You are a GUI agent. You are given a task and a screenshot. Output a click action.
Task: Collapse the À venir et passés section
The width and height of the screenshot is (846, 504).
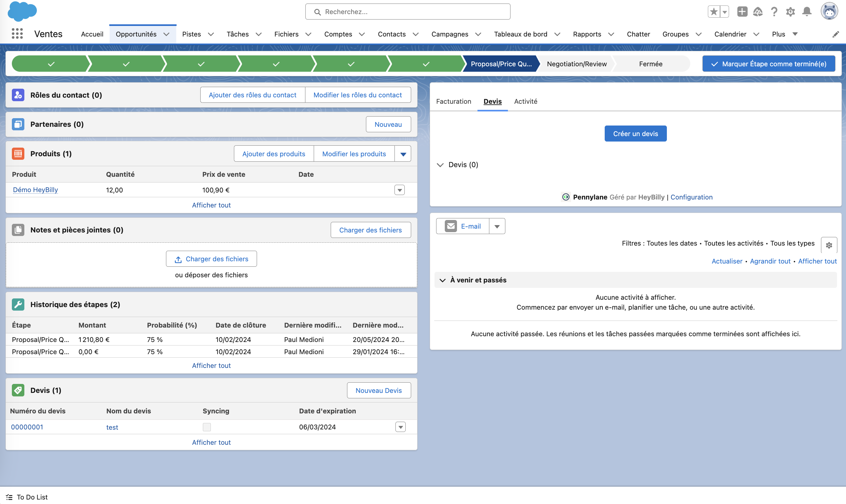tap(442, 280)
